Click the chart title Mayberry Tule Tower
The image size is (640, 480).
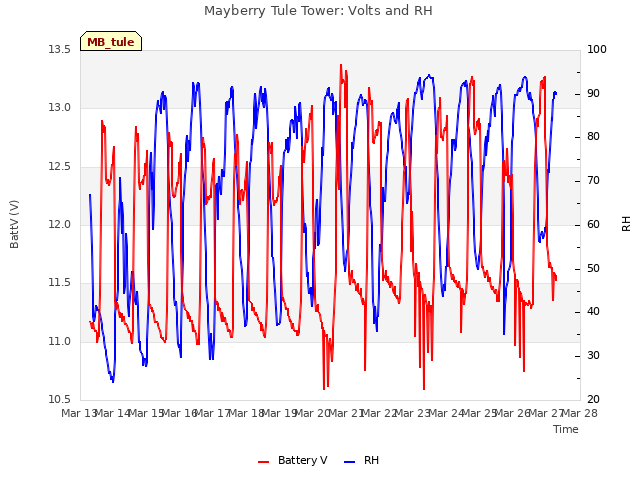pyautogui.click(x=318, y=11)
